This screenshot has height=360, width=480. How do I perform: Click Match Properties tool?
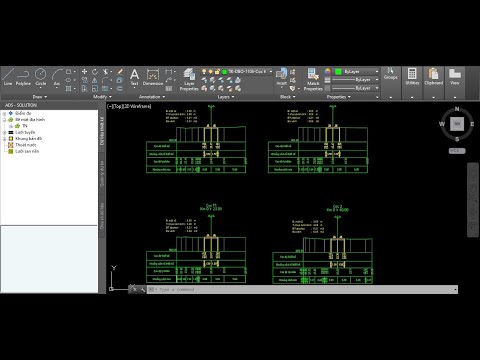click(313, 79)
